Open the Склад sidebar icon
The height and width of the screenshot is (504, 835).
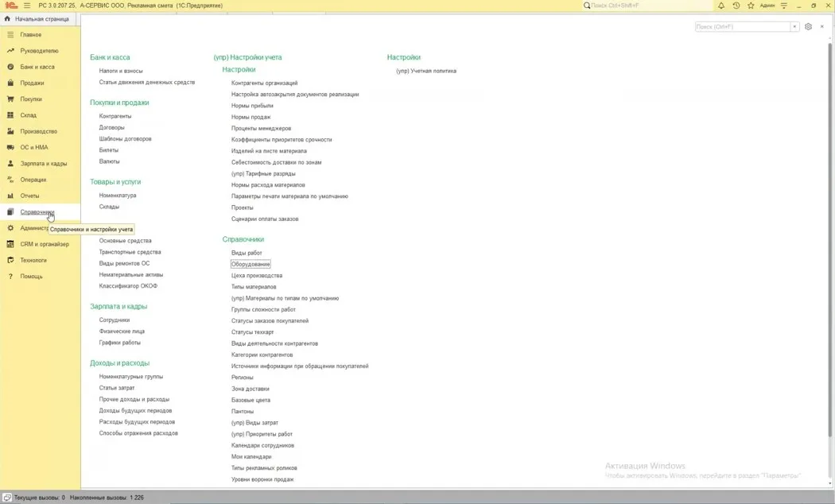tap(10, 115)
